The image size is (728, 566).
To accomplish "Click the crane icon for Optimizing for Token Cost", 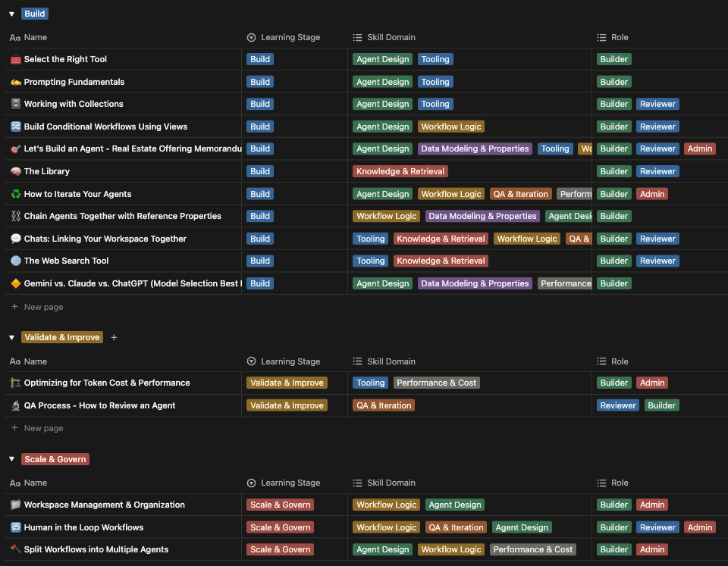I will click(x=16, y=383).
